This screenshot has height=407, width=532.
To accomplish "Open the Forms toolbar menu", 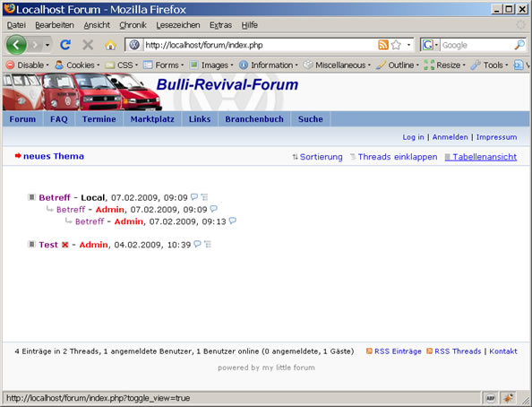I will [x=164, y=65].
